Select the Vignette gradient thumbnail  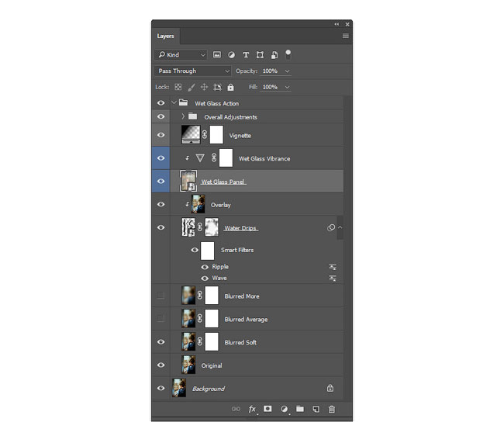pos(191,134)
